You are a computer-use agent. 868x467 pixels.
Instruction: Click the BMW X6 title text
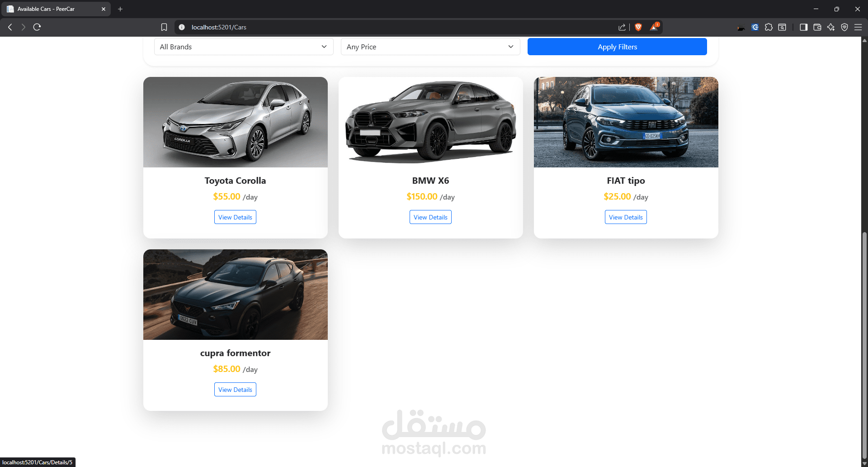tap(430, 181)
